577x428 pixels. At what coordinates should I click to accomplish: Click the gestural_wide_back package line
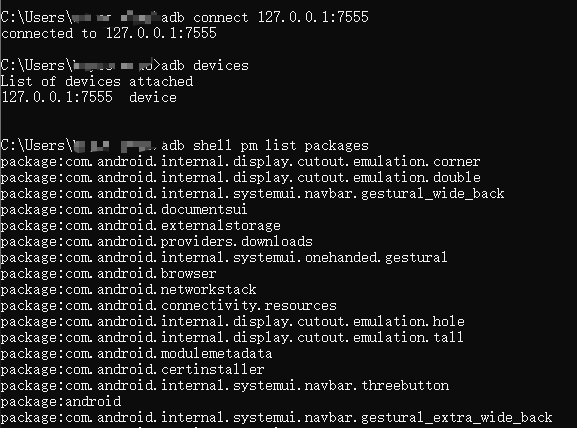tap(252, 193)
